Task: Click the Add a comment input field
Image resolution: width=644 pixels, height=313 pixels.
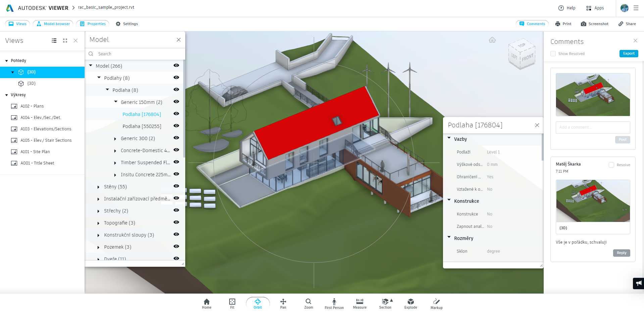Action: pos(593,127)
